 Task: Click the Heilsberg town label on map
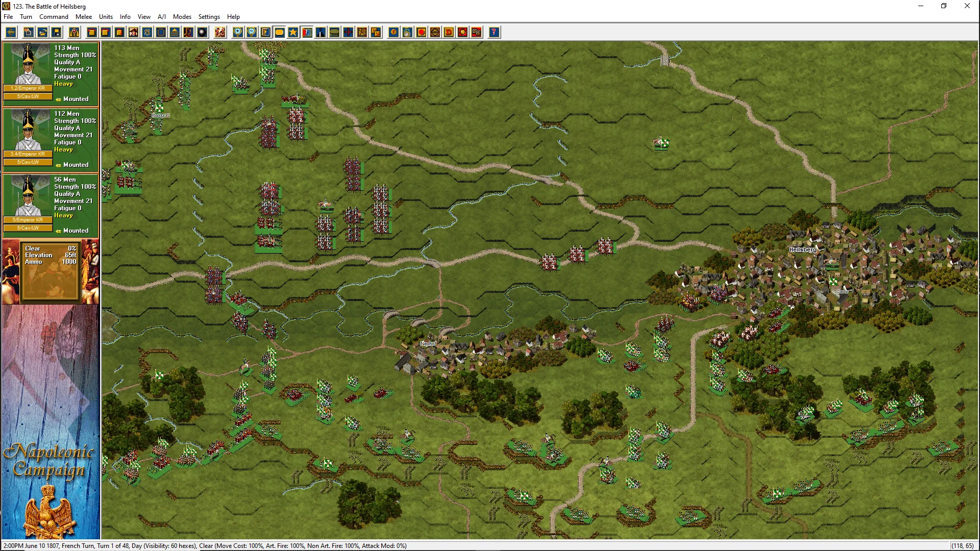pyautogui.click(x=802, y=249)
